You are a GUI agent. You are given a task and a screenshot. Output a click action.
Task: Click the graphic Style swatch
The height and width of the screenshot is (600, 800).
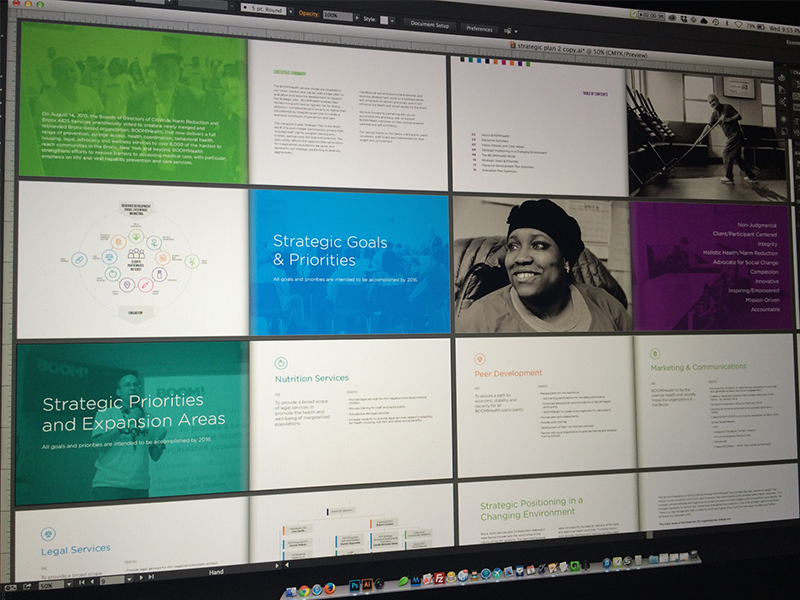(384, 20)
